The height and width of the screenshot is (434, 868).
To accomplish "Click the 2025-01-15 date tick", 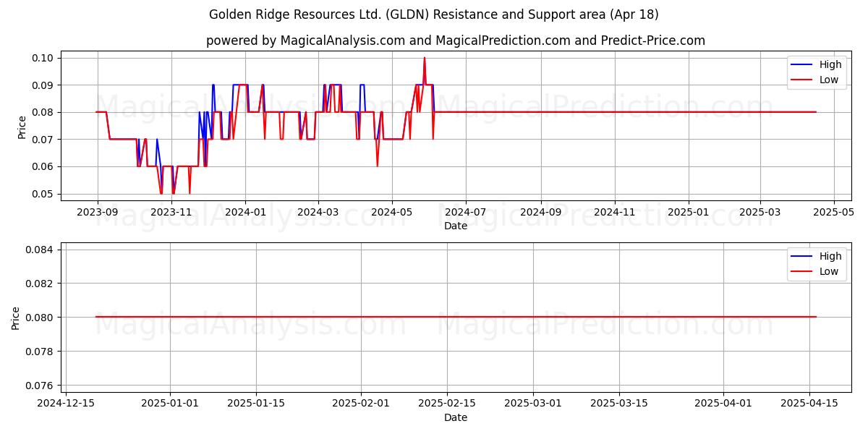I will point(256,404).
